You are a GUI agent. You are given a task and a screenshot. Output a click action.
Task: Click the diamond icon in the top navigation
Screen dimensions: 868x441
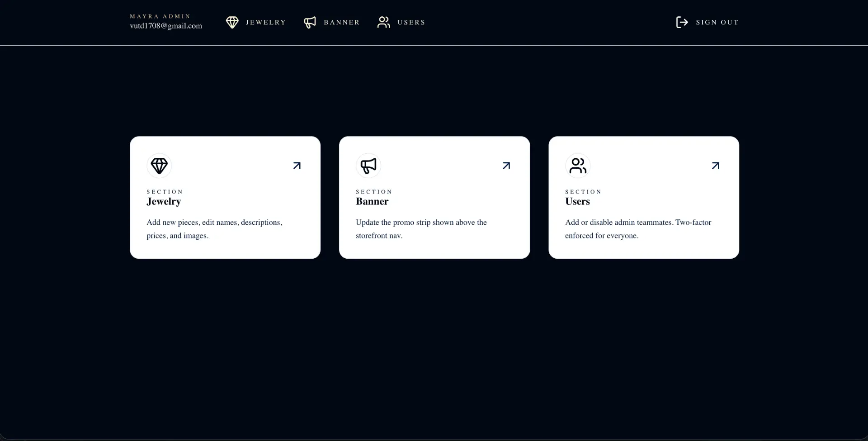232,22
